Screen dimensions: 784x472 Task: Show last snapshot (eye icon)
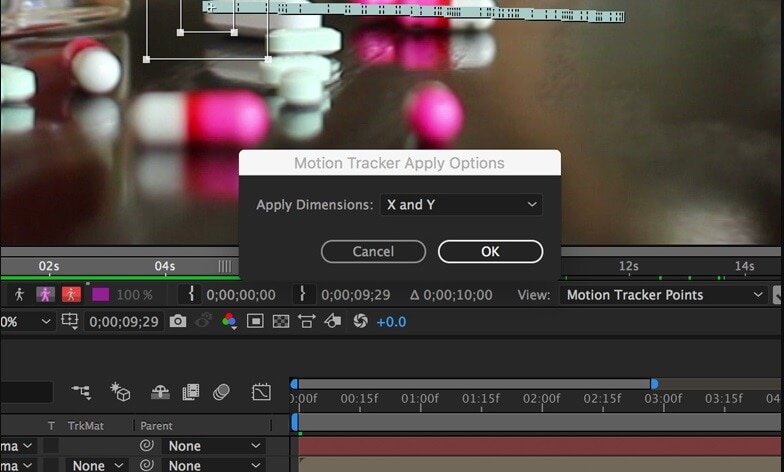pos(203,321)
